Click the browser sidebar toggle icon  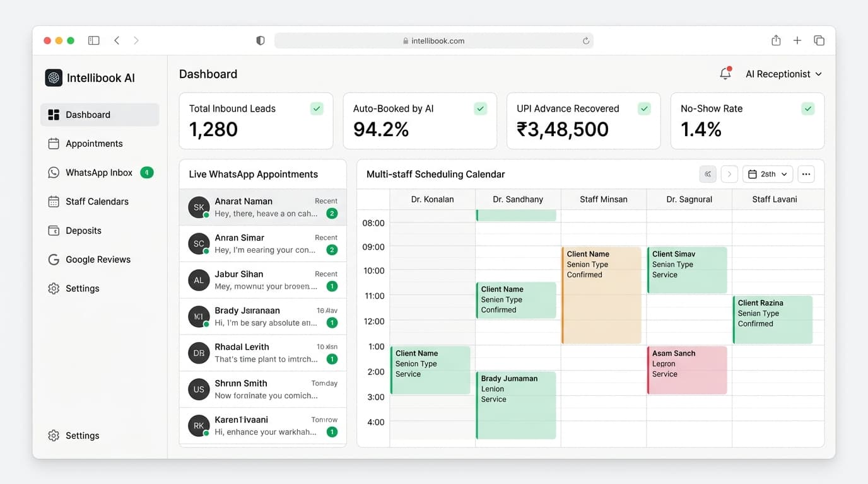click(x=94, y=40)
